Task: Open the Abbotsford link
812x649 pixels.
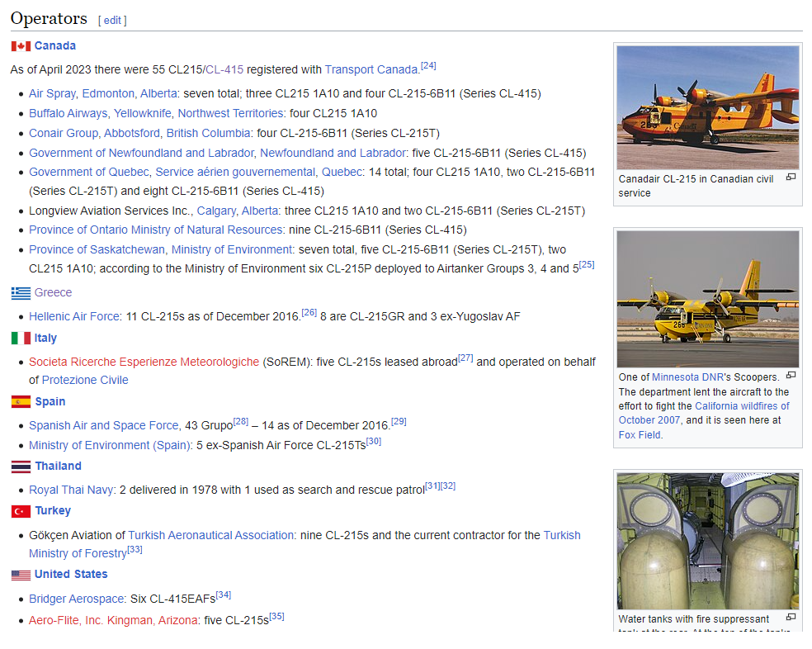Action: pos(132,133)
